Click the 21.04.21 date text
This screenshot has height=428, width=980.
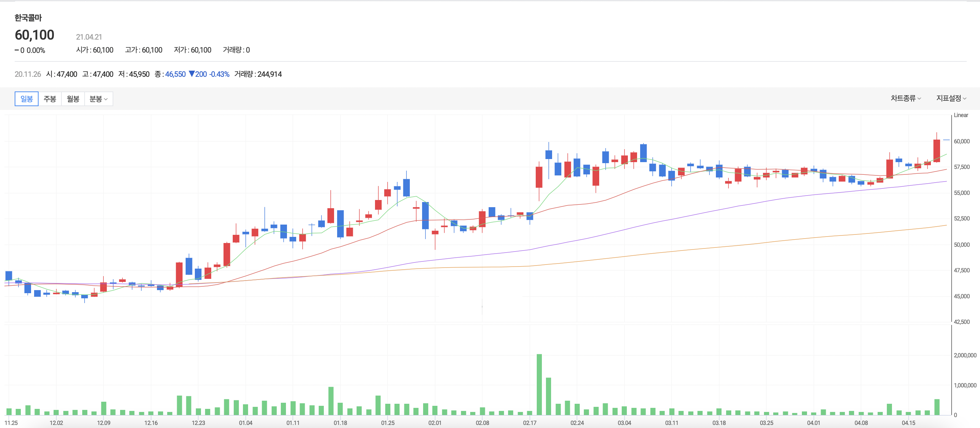pos(89,37)
